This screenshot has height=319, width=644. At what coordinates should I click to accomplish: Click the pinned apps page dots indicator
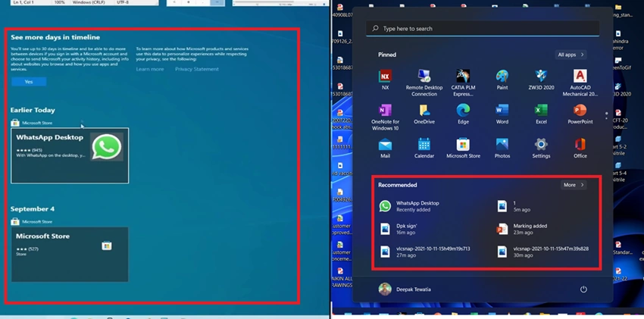click(x=606, y=115)
